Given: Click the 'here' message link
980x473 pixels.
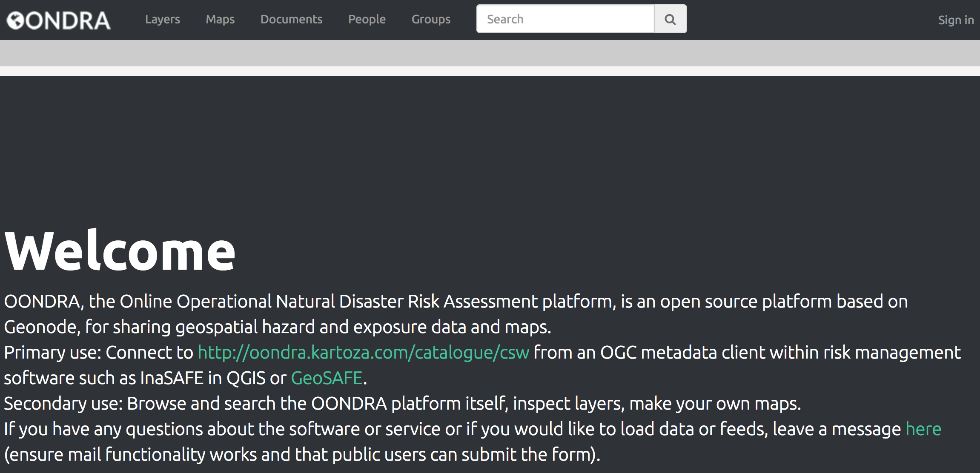Looking at the screenshot, I should click(x=923, y=429).
